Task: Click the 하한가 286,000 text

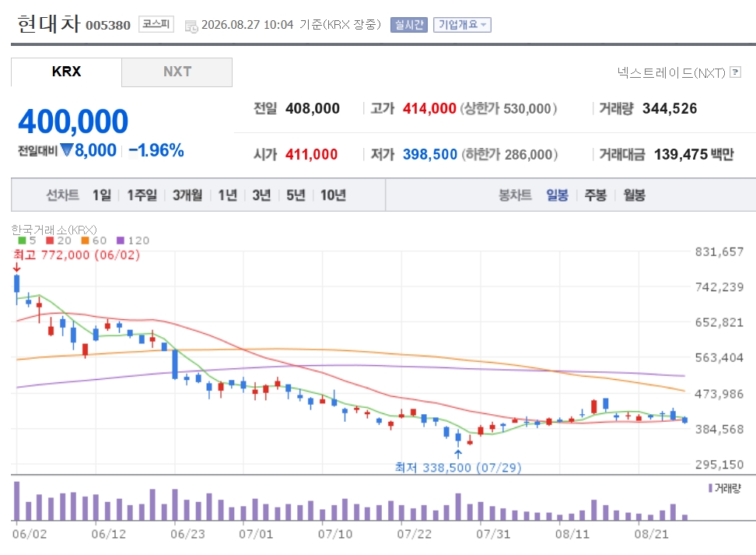Action: 509,154
